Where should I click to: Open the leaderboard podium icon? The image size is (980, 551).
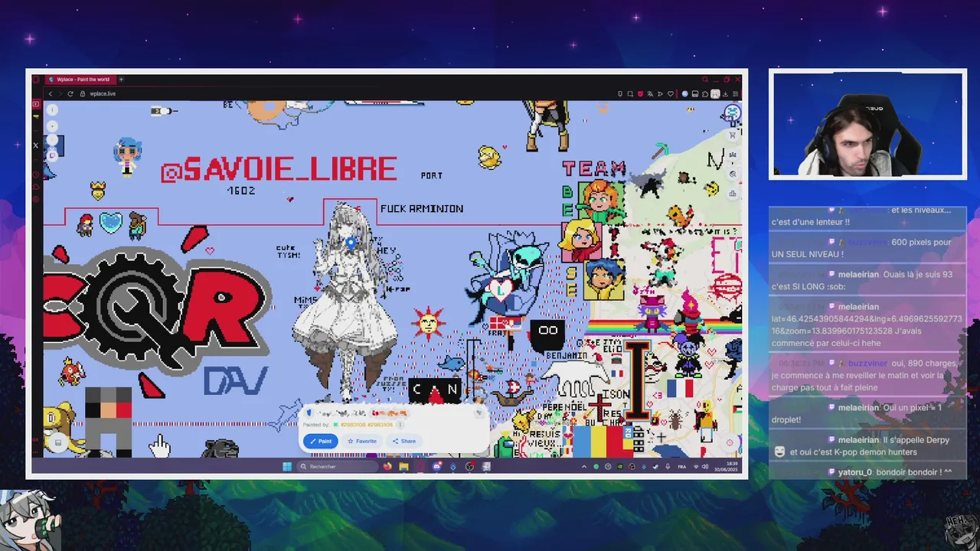click(x=733, y=194)
